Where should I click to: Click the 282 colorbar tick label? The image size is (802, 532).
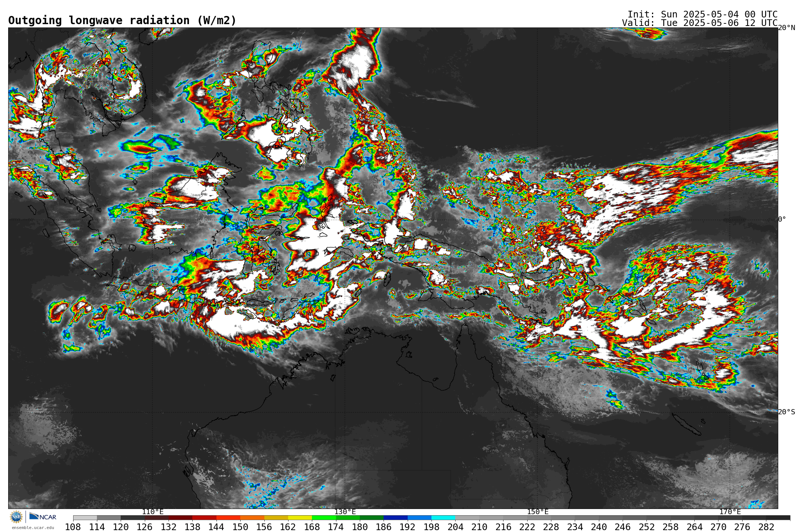coord(766,527)
